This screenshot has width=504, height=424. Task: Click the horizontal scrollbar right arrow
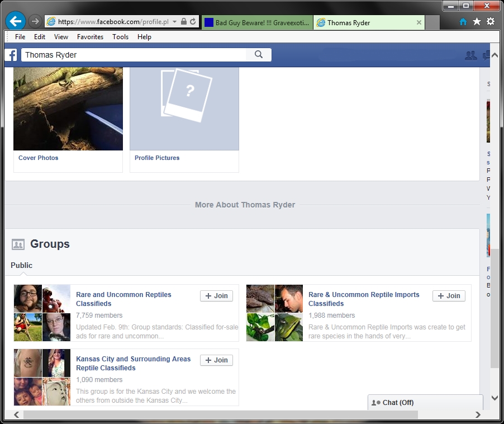tap(478, 414)
